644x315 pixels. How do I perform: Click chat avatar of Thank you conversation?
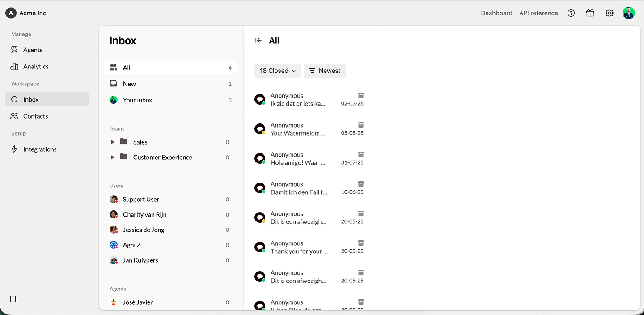(260, 247)
